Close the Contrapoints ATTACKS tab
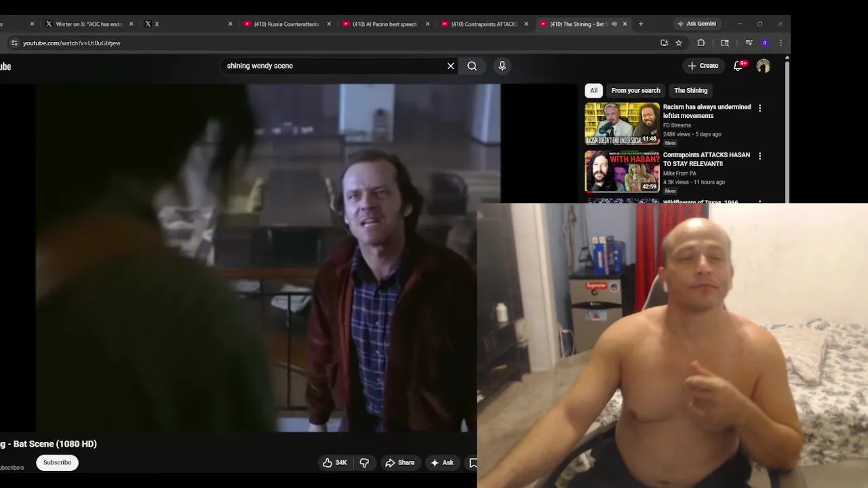This screenshot has width=868, height=488. pos(526,24)
